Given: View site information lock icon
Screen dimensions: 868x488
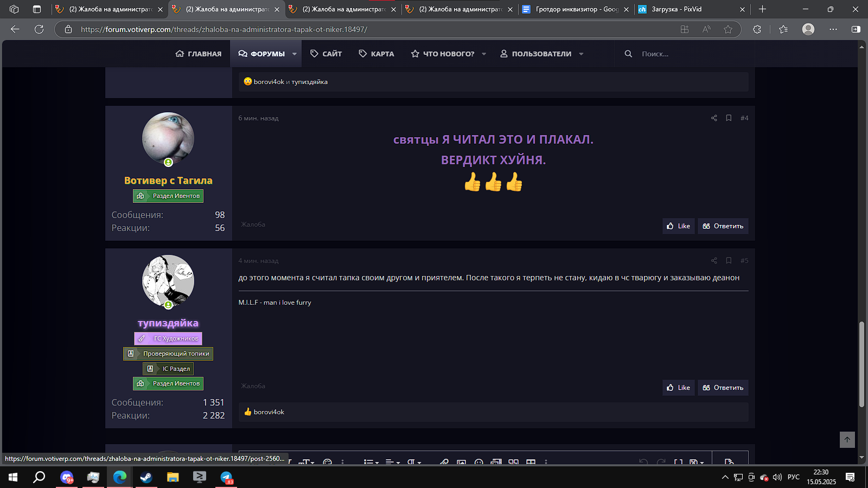Looking at the screenshot, I should click(68, 29).
